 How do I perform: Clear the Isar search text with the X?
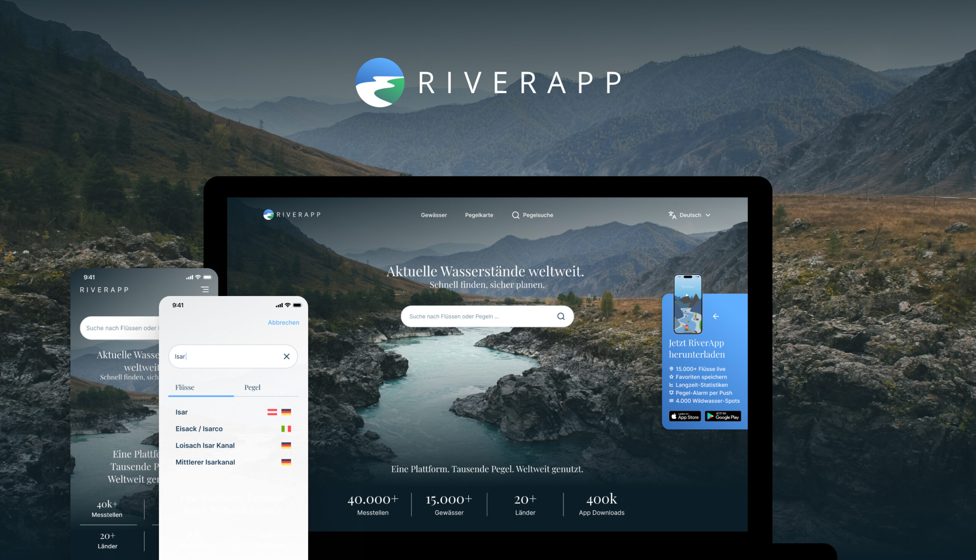[286, 357]
